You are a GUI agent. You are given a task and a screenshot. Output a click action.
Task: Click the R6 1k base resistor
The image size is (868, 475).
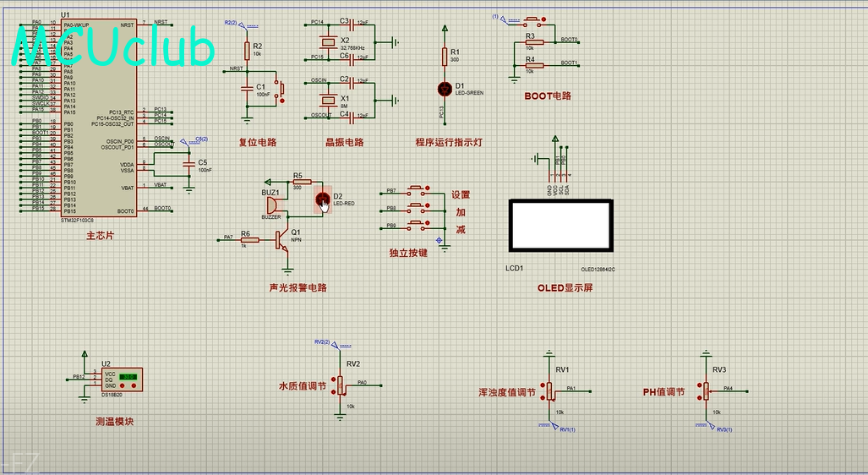249,240
